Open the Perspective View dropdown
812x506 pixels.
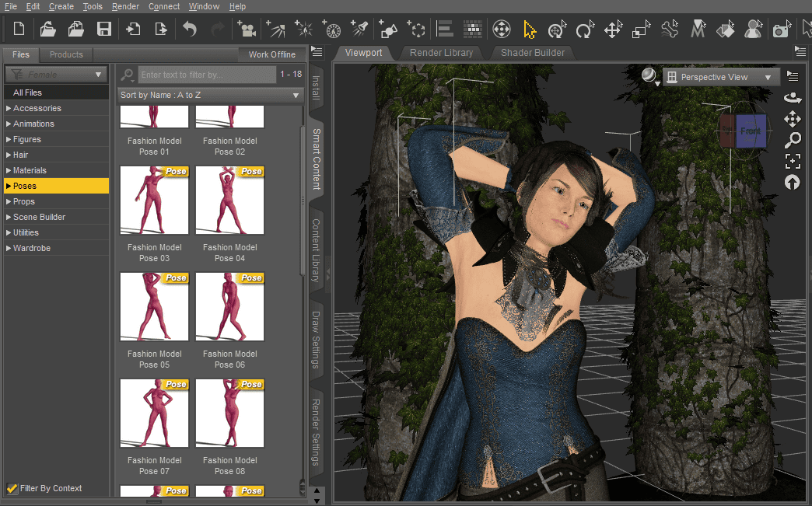(x=720, y=77)
